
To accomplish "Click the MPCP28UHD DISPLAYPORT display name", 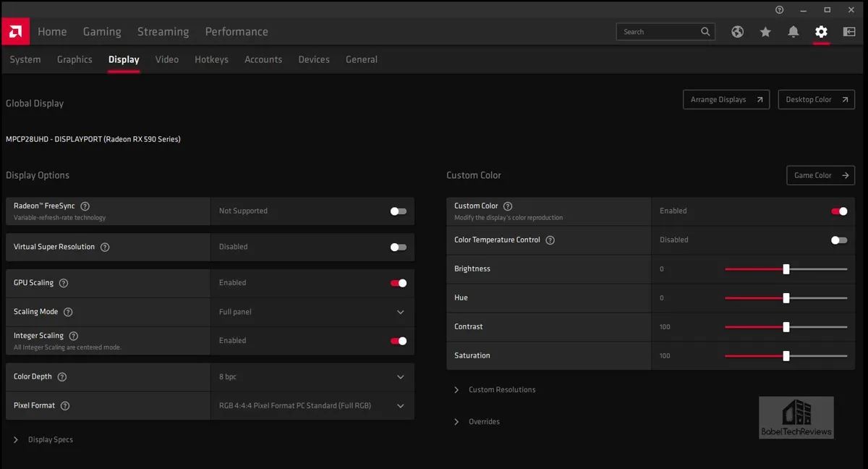I will point(93,139).
